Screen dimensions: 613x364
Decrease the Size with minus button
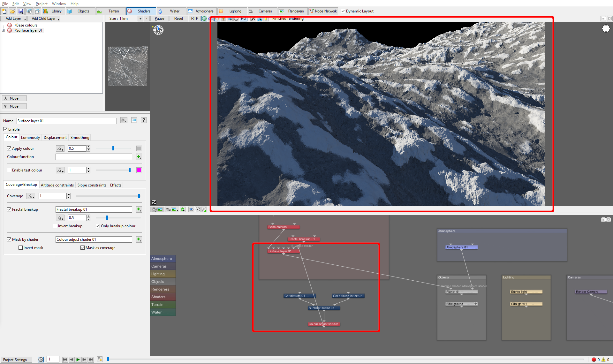(147, 19)
